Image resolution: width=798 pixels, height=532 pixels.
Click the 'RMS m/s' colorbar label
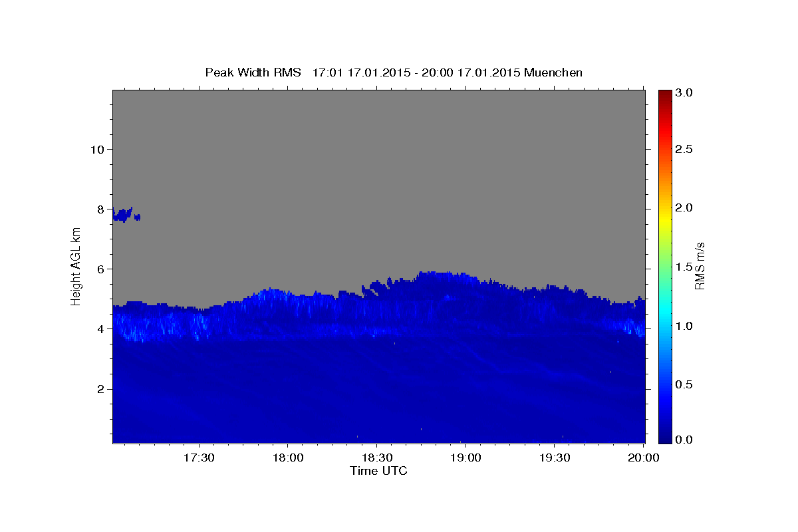pos(700,266)
